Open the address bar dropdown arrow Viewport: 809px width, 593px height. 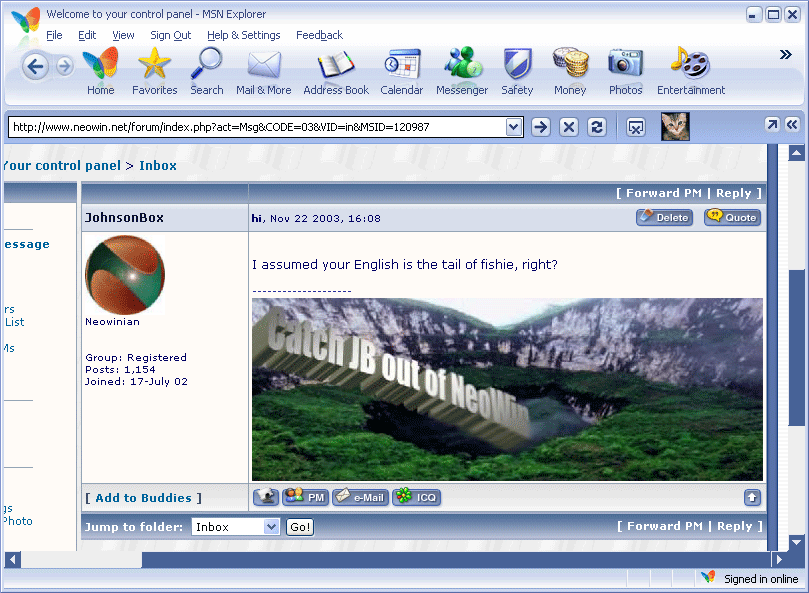[513, 127]
